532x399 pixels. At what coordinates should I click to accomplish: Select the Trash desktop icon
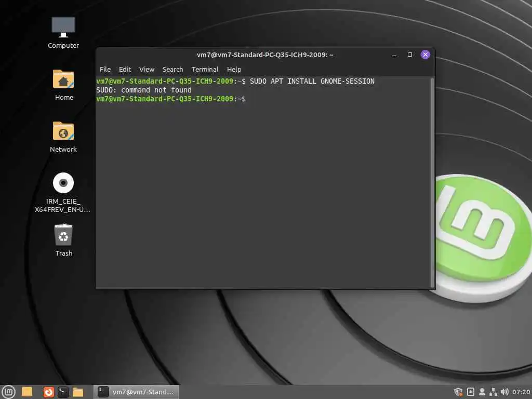63,240
